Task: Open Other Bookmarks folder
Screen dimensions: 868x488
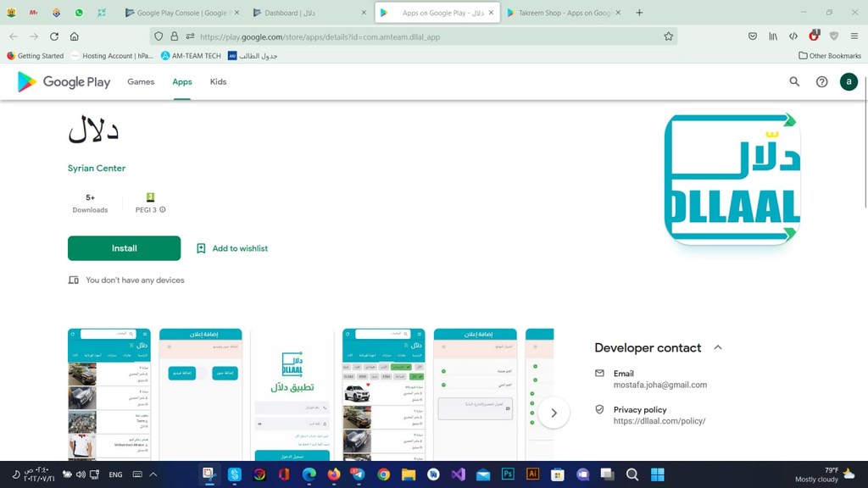Action: pyautogui.click(x=830, y=56)
